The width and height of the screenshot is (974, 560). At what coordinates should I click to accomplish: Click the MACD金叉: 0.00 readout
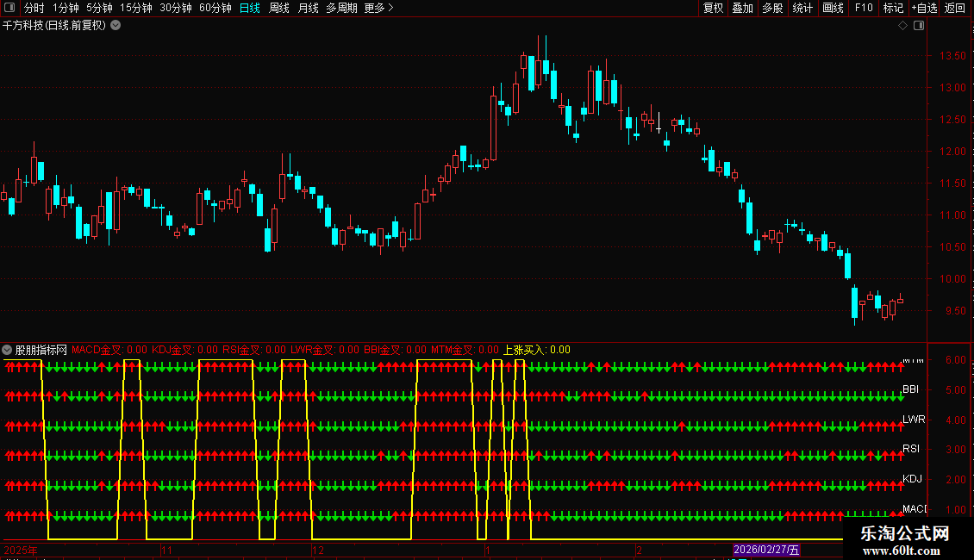109,350
